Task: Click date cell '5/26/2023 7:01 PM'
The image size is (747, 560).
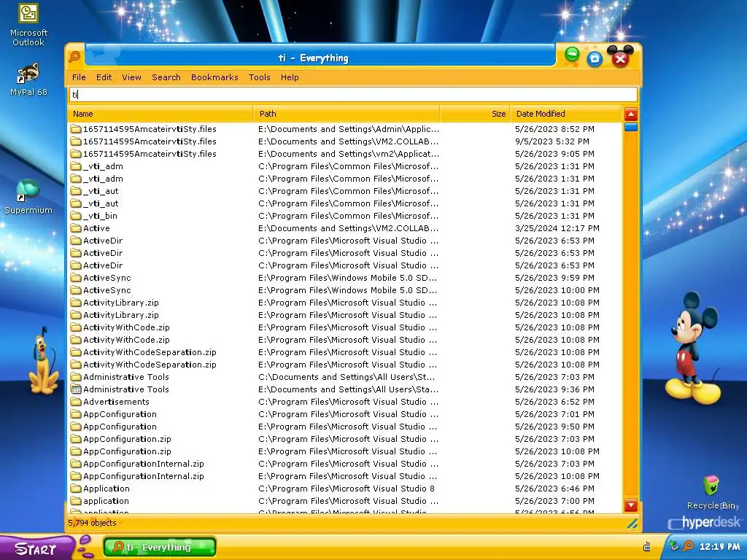Action: pyautogui.click(x=554, y=414)
